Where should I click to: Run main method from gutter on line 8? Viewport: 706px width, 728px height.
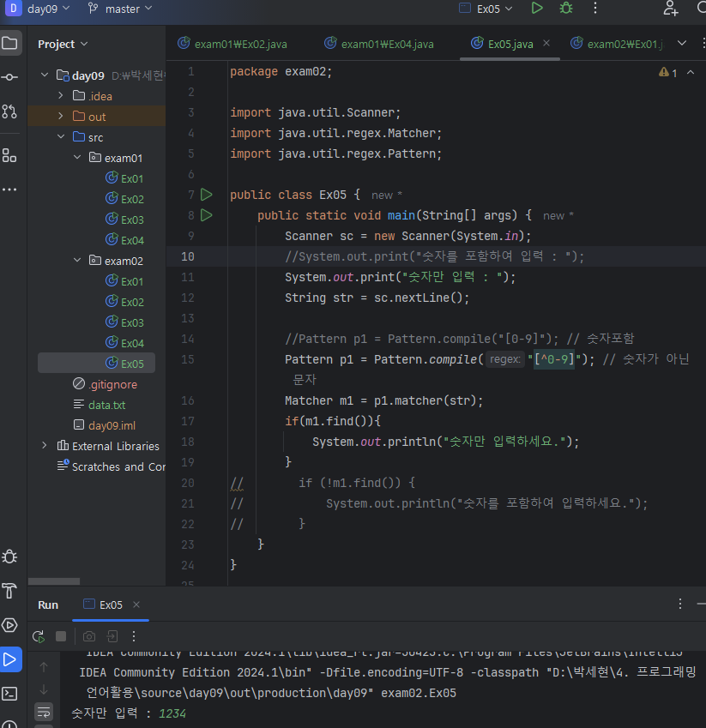(x=207, y=215)
